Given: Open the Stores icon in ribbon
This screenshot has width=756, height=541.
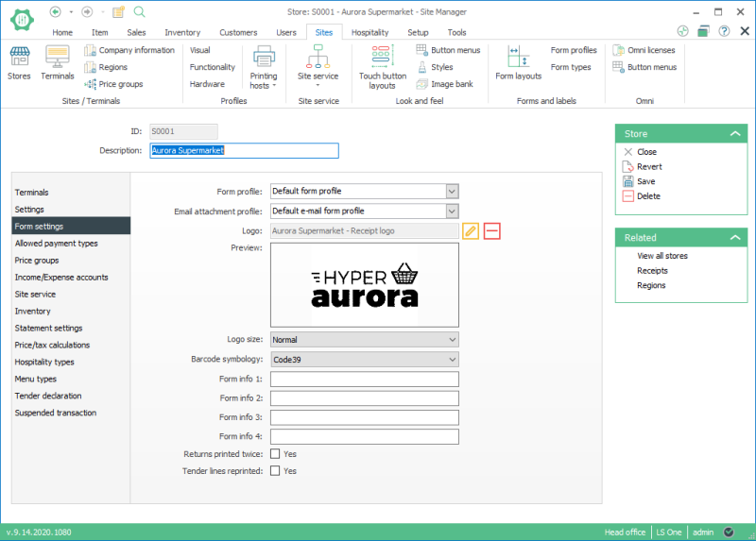Looking at the screenshot, I should click(x=19, y=62).
